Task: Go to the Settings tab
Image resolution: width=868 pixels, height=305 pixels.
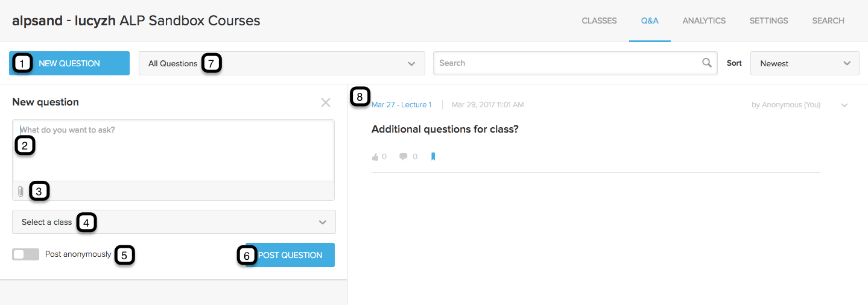Action: [768, 20]
